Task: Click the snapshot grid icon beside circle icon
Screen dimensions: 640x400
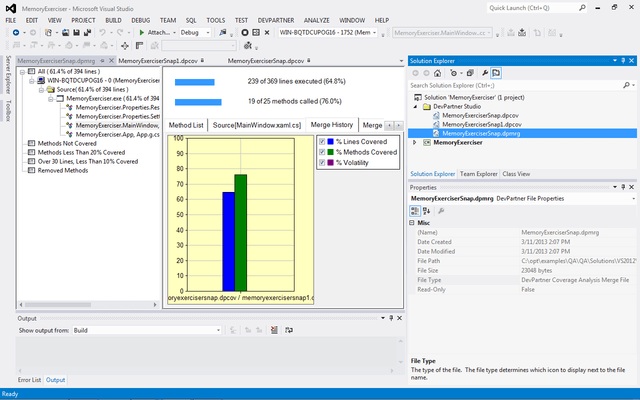Action: [x=256, y=33]
